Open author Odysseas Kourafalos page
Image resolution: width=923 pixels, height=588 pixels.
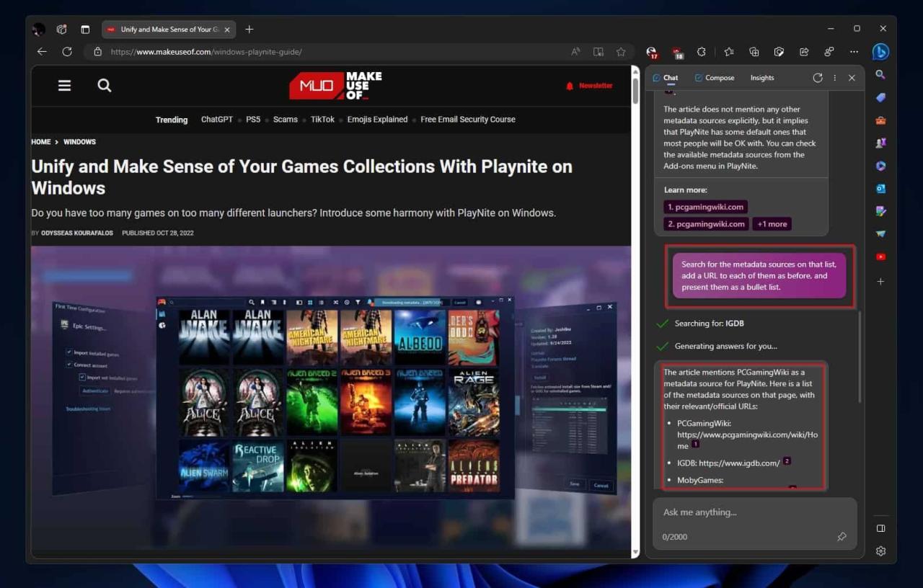(x=77, y=233)
